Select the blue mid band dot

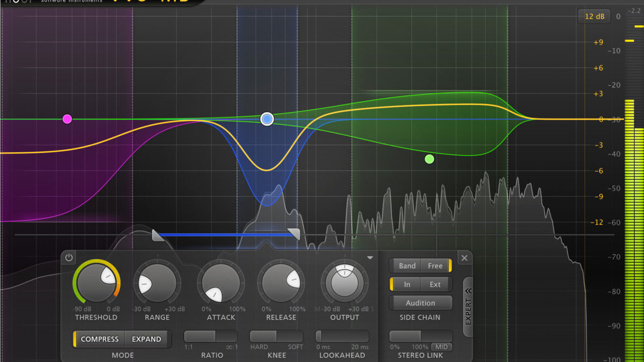pos(267,119)
